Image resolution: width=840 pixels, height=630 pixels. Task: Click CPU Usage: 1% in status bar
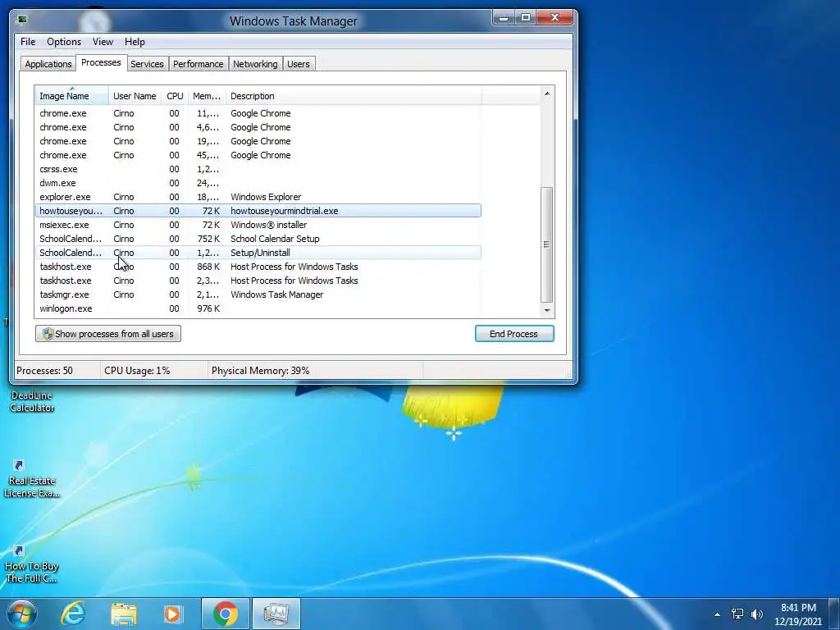[x=137, y=370]
